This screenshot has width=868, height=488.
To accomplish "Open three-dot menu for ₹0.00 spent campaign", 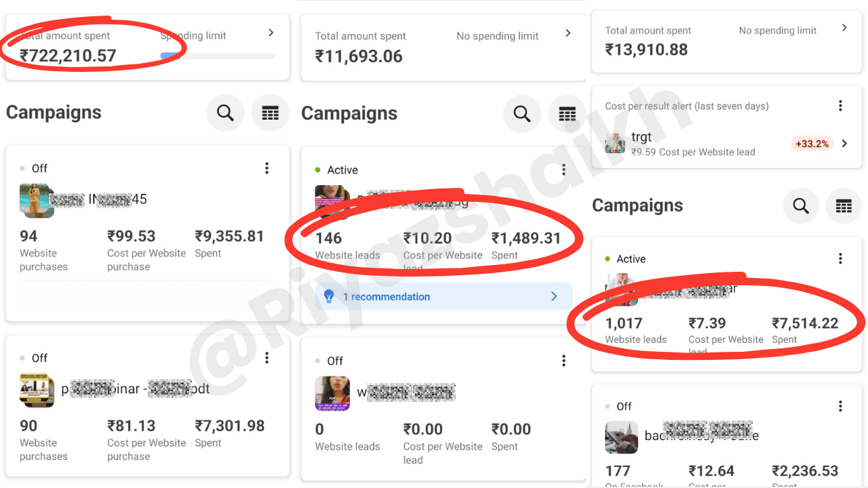I will (x=564, y=361).
